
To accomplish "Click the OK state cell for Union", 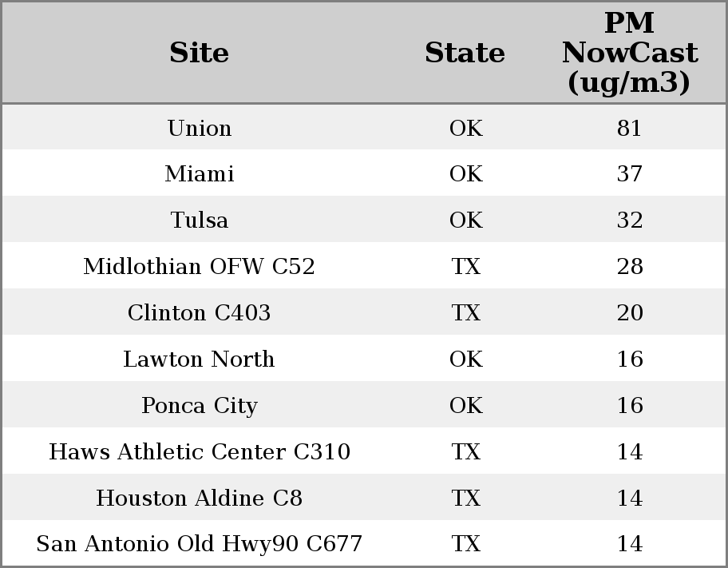I will (x=466, y=128).
